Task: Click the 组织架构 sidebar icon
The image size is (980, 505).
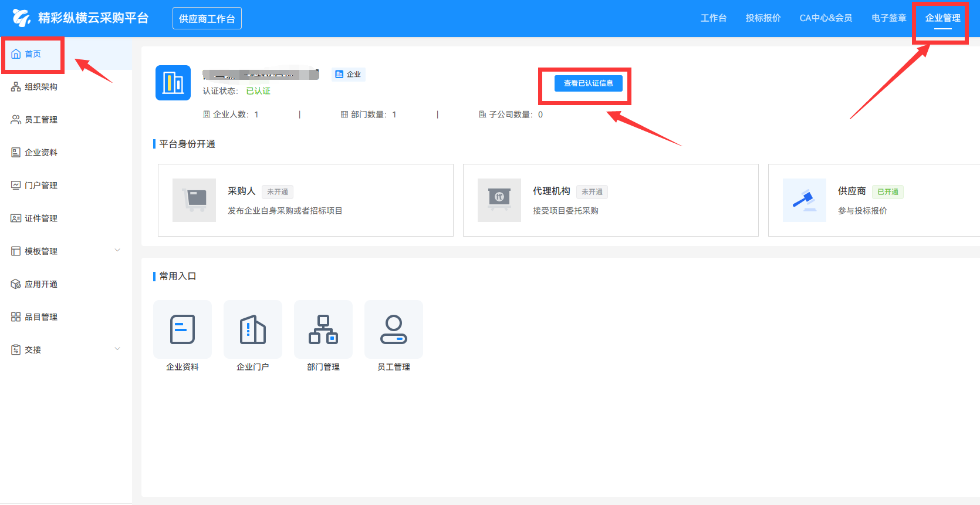Action: click(16, 87)
